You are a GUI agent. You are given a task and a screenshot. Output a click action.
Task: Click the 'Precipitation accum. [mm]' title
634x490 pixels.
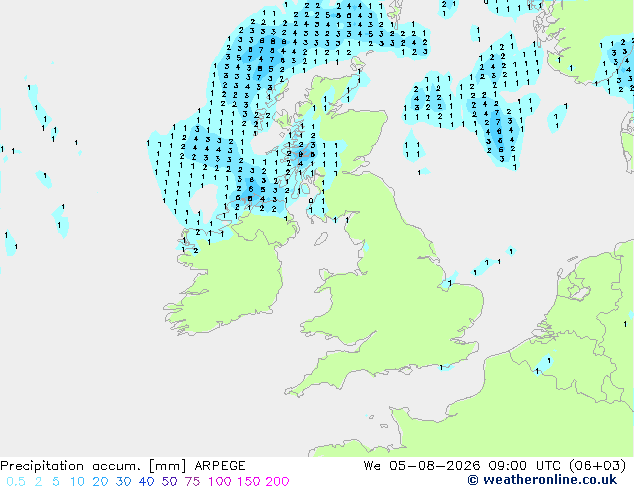click(x=93, y=466)
